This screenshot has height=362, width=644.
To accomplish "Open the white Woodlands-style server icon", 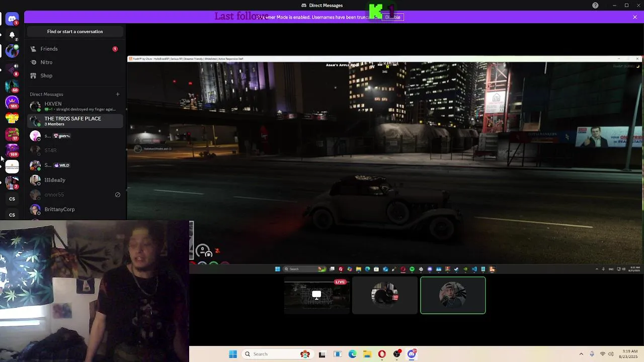I will click(x=12, y=166).
